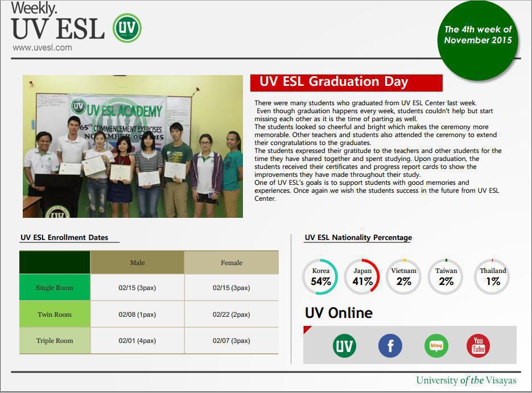Click the Japan 41% ring chart
532x393 pixels.
(x=362, y=277)
